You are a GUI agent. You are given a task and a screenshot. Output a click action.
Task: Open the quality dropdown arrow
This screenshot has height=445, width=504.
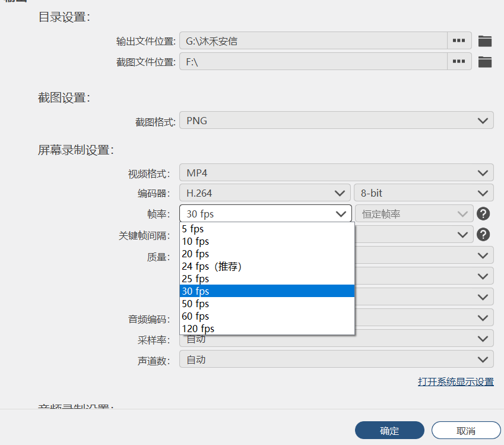tap(483, 255)
